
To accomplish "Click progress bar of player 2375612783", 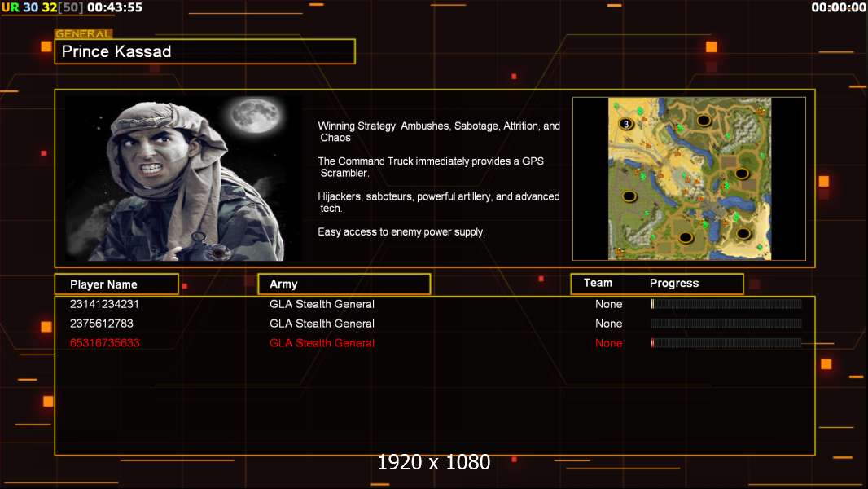I will tap(726, 323).
